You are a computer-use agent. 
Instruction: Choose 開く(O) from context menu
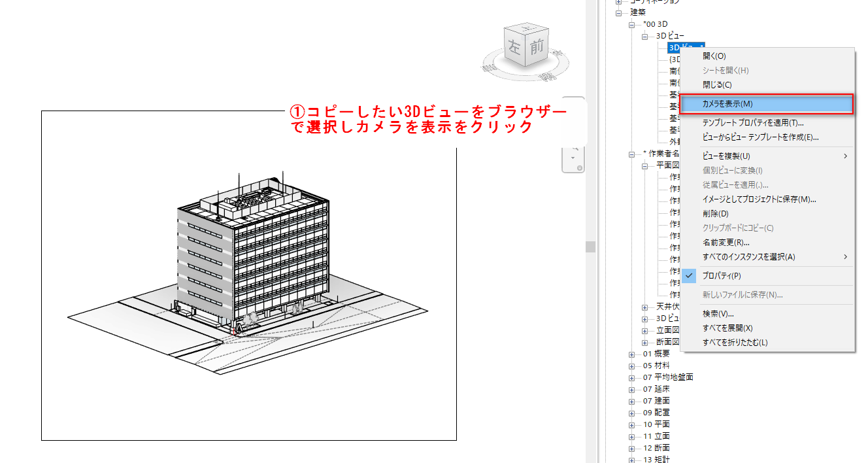[714, 56]
